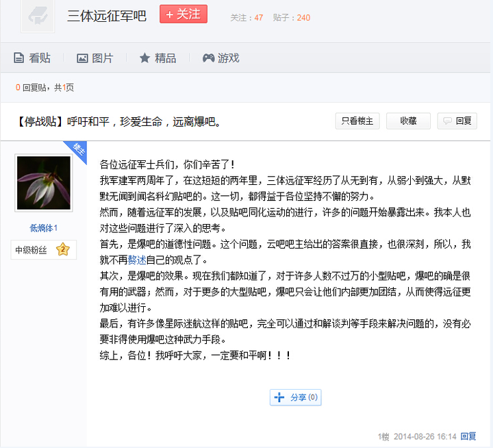The image size is (493, 448).
Task: Click the thread title 【停战贴】呼吁和平
Action: coord(118,121)
